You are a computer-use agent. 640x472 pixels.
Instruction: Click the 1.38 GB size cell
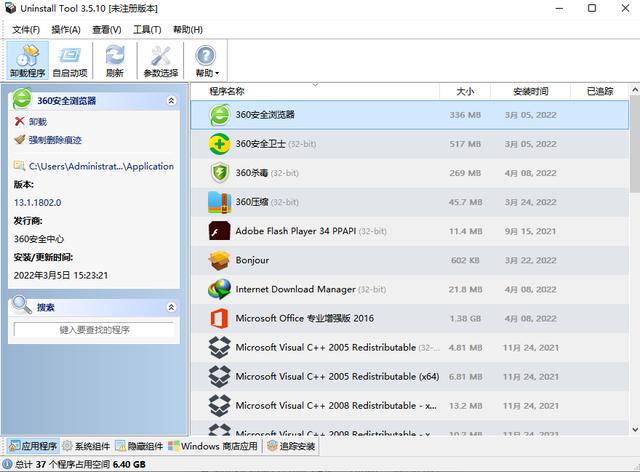[465, 318]
